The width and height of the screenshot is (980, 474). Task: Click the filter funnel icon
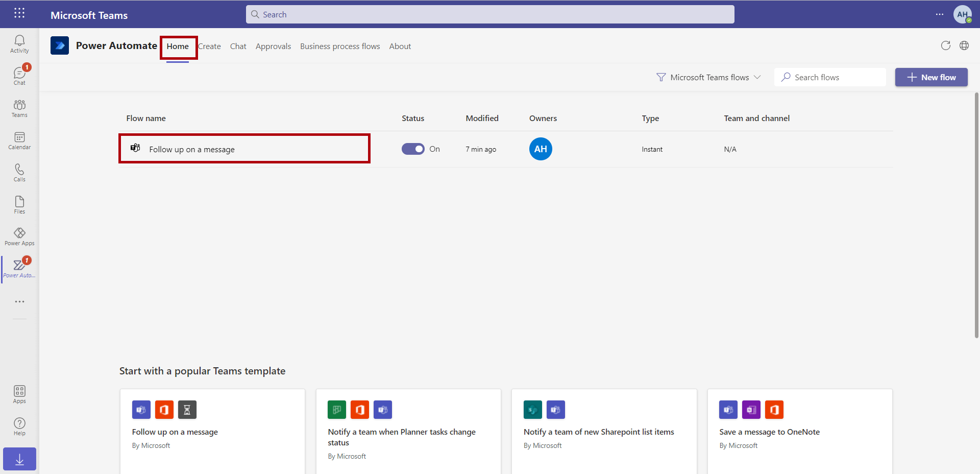(x=661, y=77)
